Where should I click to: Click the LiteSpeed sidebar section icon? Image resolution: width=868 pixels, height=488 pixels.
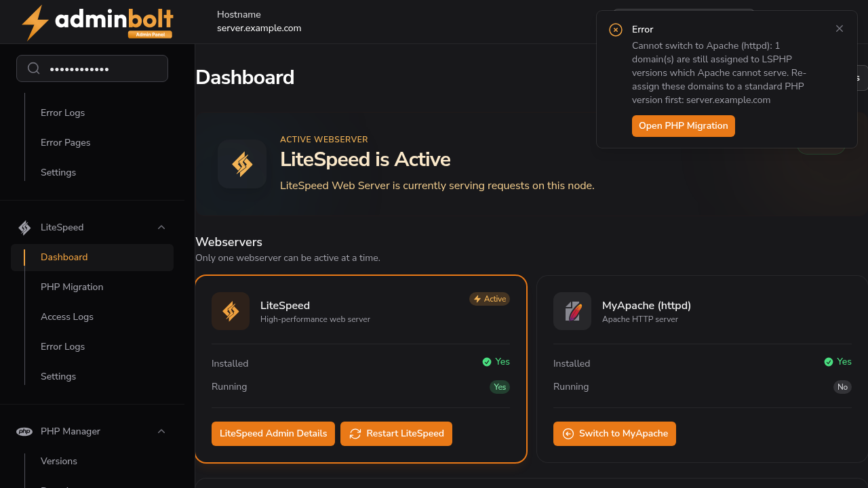(x=24, y=228)
